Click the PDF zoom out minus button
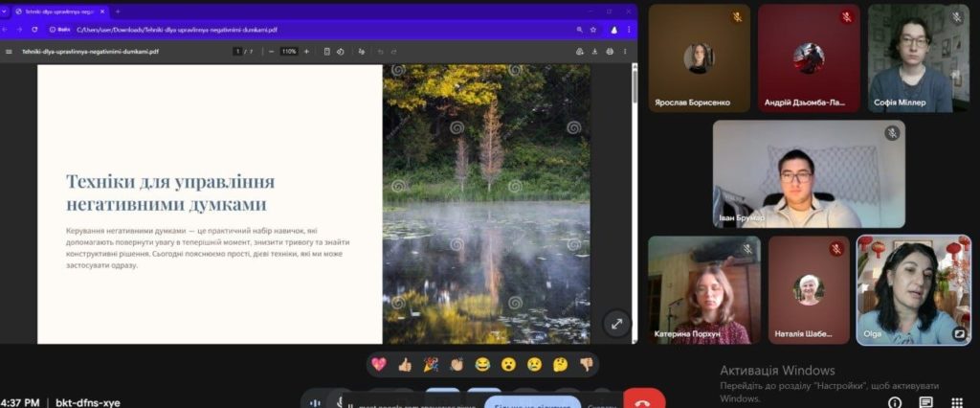 click(x=271, y=51)
